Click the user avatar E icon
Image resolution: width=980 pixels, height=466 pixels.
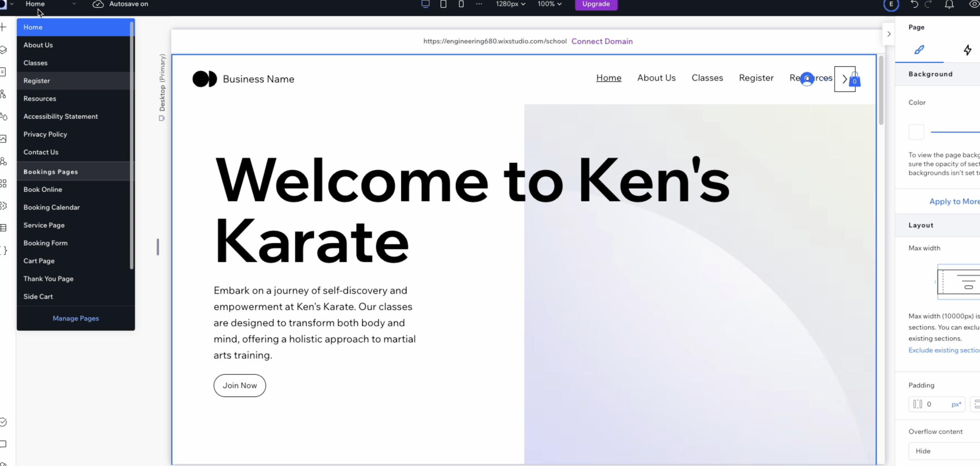coord(891,4)
